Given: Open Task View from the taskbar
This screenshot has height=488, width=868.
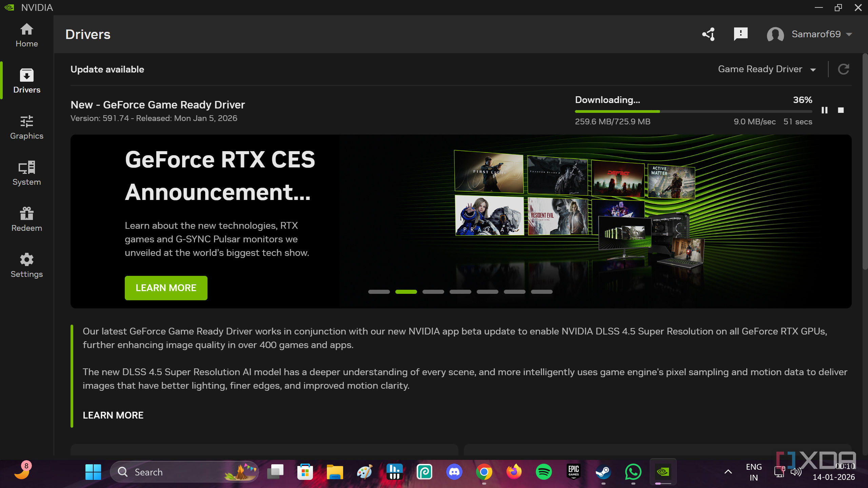Looking at the screenshot, I should (275, 472).
